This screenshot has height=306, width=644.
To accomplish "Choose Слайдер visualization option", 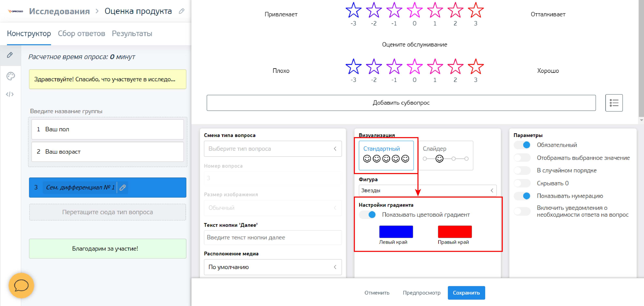I will [x=445, y=155].
